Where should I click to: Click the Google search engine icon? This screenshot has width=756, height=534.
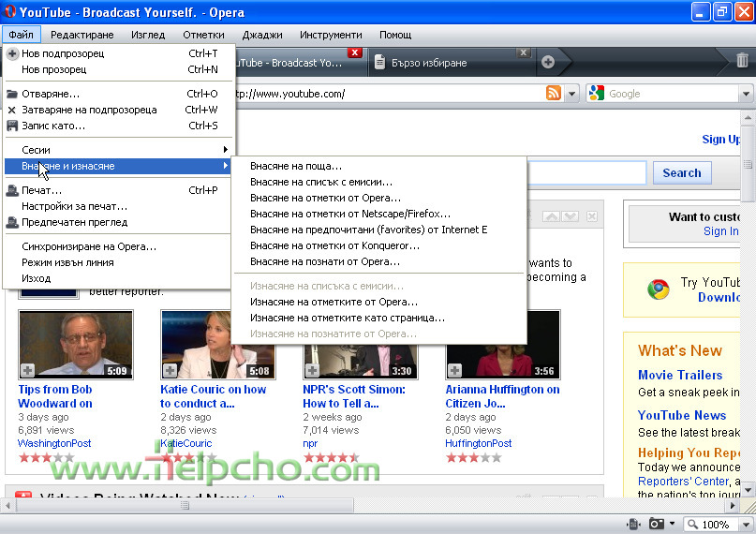597,94
